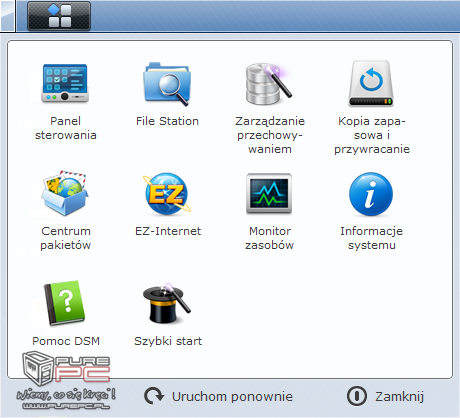Click the show desktop button at top-left corner
This screenshot has width=460, height=418.
pos(7,16)
